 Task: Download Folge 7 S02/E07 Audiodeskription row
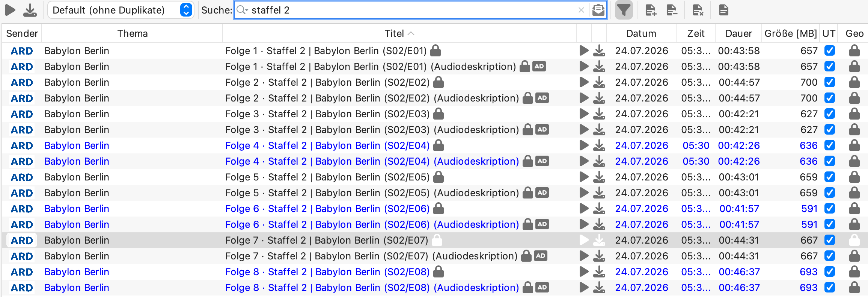click(x=599, y=256)
